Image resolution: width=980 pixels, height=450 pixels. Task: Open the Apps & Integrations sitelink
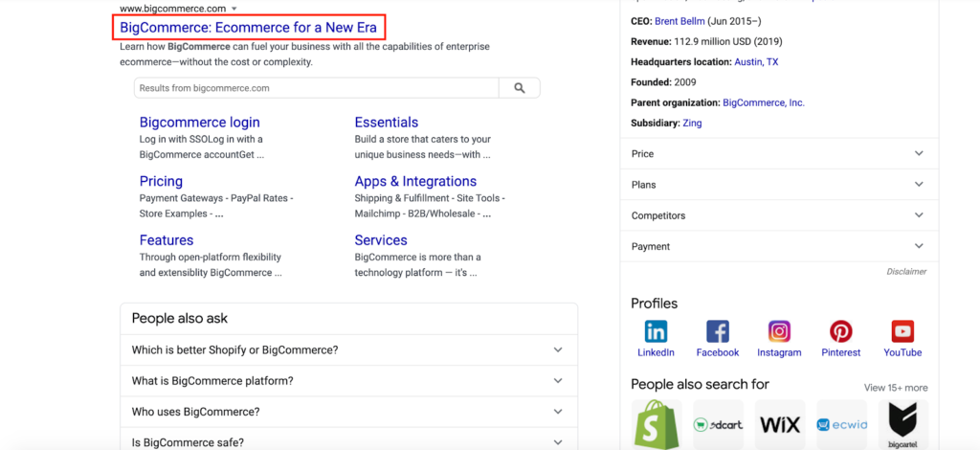coord(415,181)
